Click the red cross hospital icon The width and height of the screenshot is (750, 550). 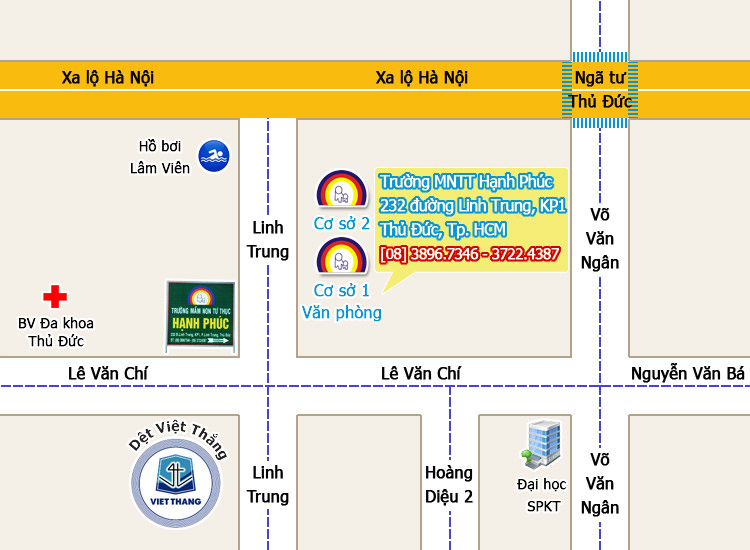[55, 297]
